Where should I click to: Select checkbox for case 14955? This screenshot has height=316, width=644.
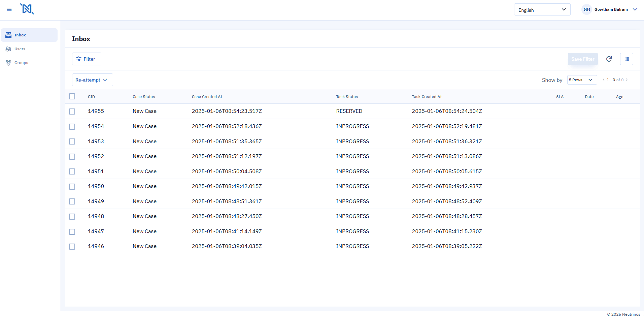72,112
